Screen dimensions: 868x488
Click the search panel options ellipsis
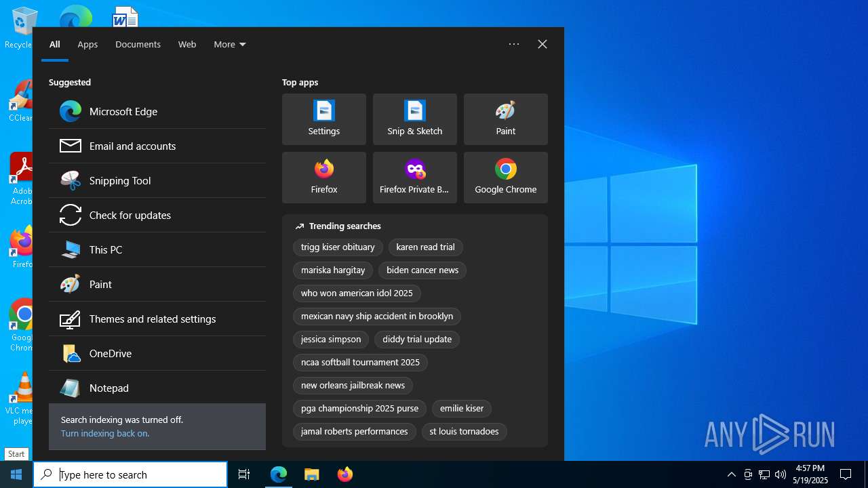(x=514, y=44)
